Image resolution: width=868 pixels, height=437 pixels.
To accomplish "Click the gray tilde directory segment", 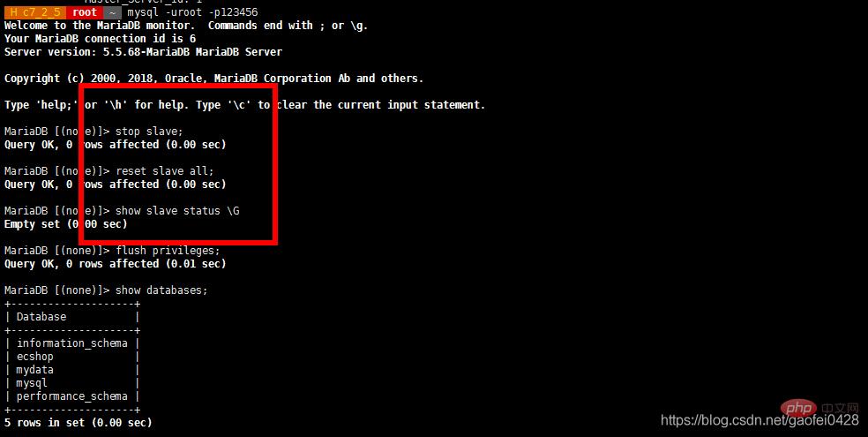I will pos(112,12).
